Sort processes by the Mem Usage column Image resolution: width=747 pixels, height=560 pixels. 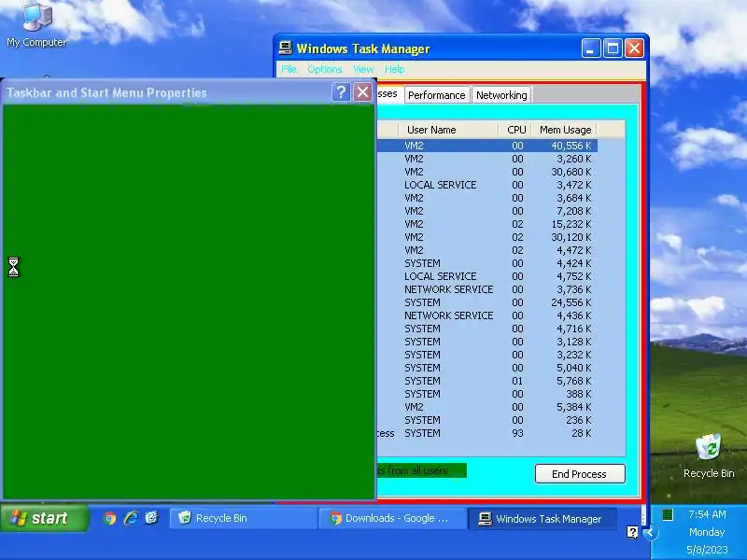pyautogui.click(x=565, y=130)
